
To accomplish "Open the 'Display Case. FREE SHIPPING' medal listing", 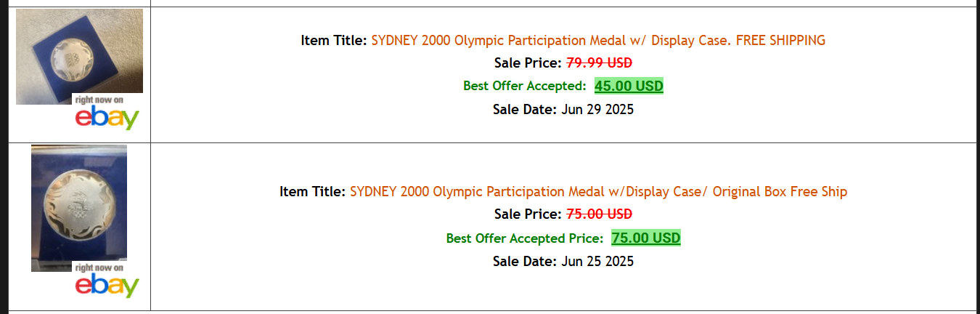I will pyautogui.click(x=598, y=41).
